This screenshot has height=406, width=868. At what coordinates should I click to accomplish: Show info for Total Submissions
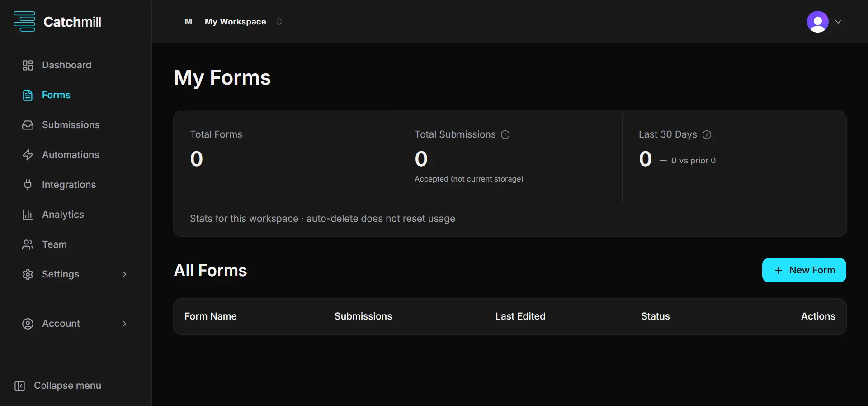click(x=505, y=134)
